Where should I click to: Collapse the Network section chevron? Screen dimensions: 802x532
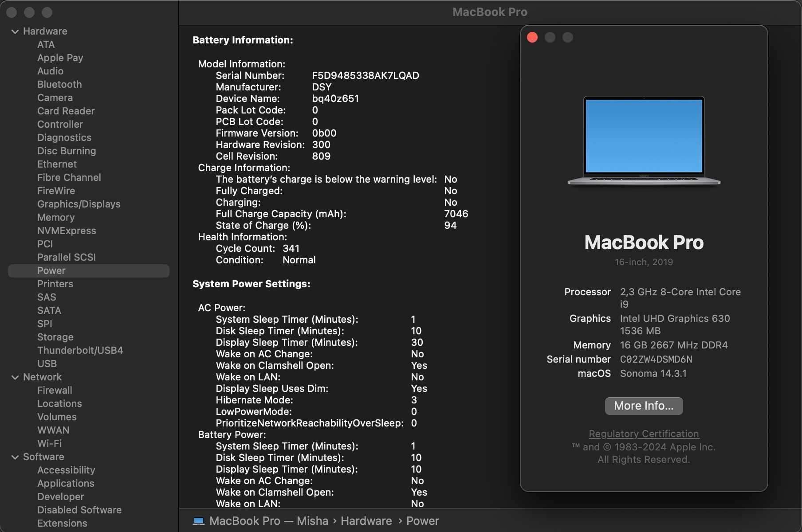click(x=15, y=377)
